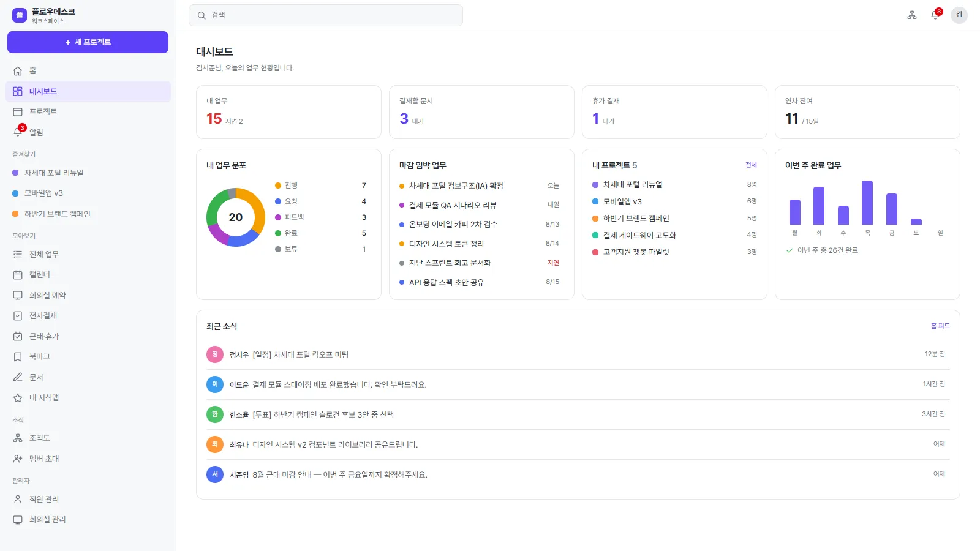Click 서준영's blue avatar in 최근 소식

click(215, 474)
